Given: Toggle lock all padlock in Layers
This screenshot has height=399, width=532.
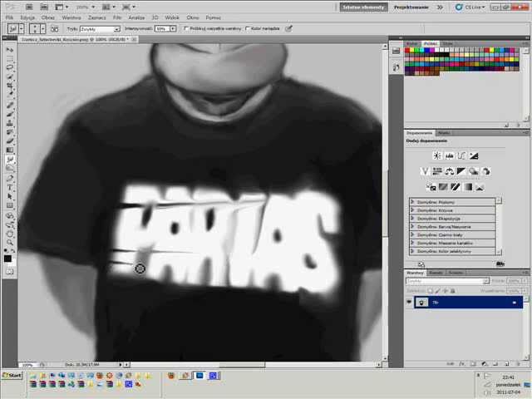Looking at the screenshot, I should coord(452,291).
